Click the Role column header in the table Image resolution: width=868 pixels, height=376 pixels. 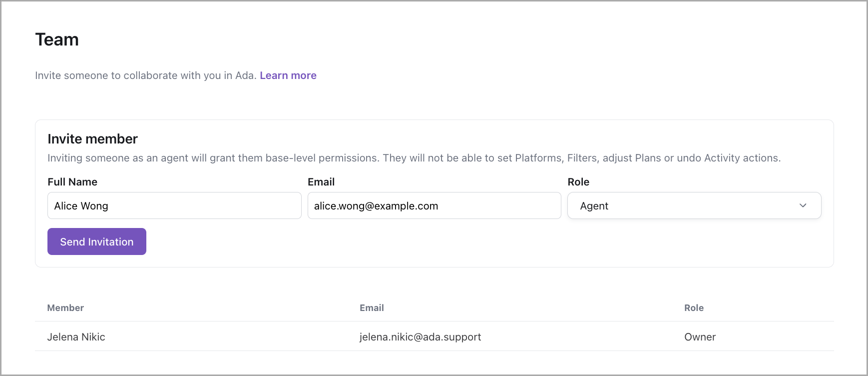tap(694, 308)
